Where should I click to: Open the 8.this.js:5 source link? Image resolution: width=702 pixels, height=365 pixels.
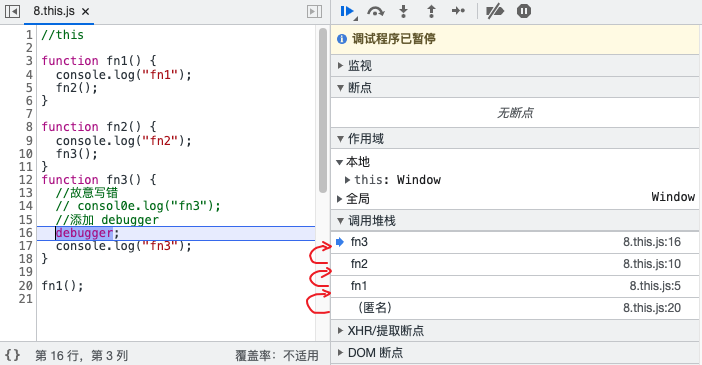pos(655,286)
